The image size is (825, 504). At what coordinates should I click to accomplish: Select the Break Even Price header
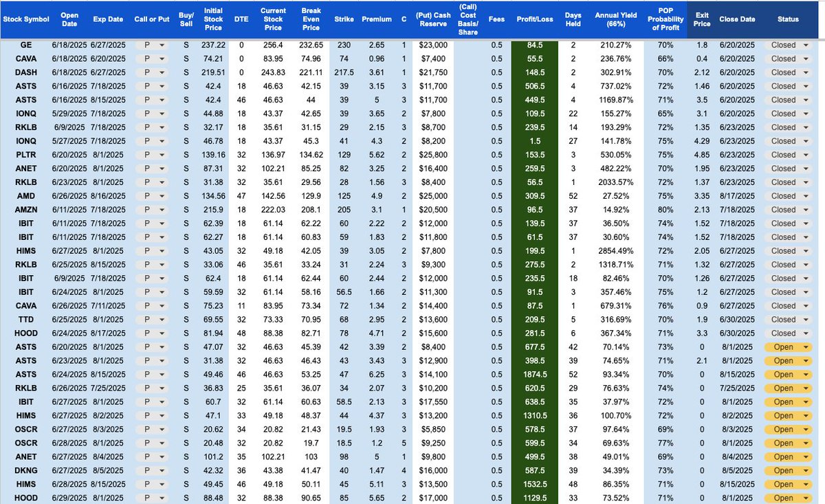click(311, 19)
